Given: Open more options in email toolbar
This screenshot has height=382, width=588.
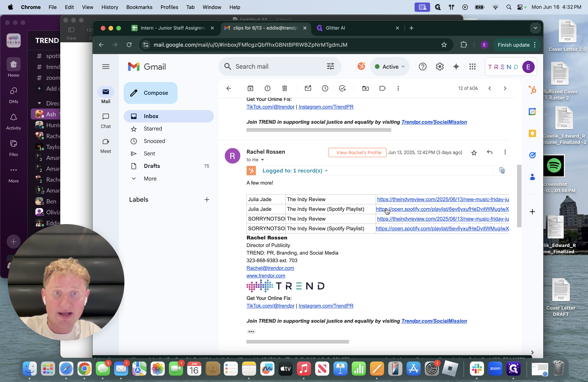Looking at the screenshot, I should click(398, 88).
